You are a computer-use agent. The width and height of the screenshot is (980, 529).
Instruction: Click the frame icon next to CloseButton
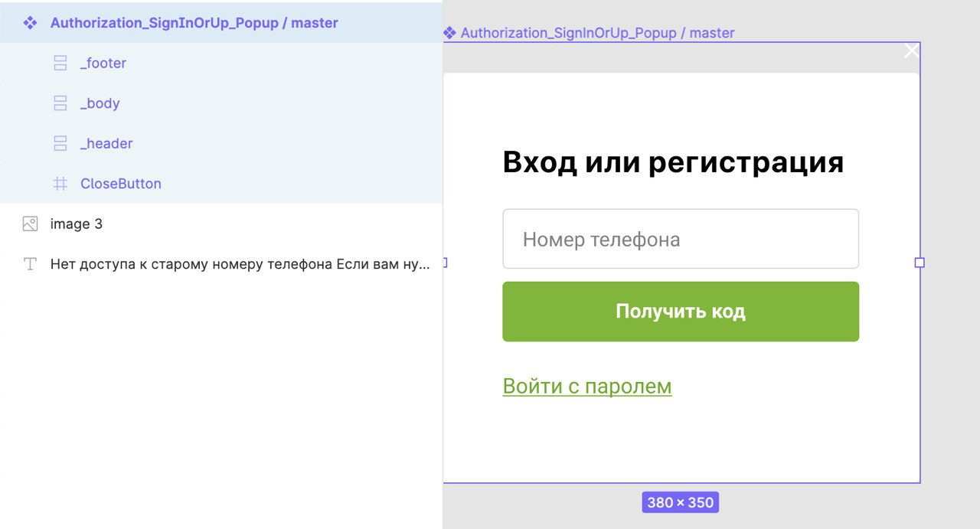[60, 184]
